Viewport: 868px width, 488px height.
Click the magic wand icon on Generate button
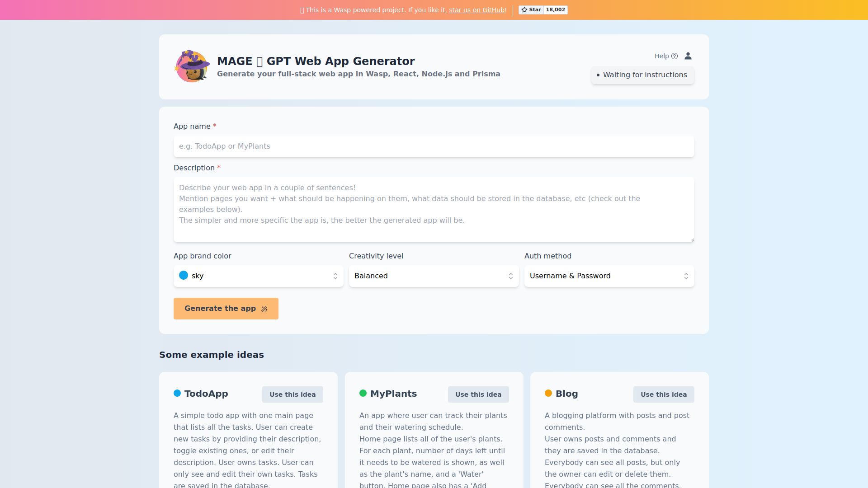pyautogui.click(x=264, y=309)
